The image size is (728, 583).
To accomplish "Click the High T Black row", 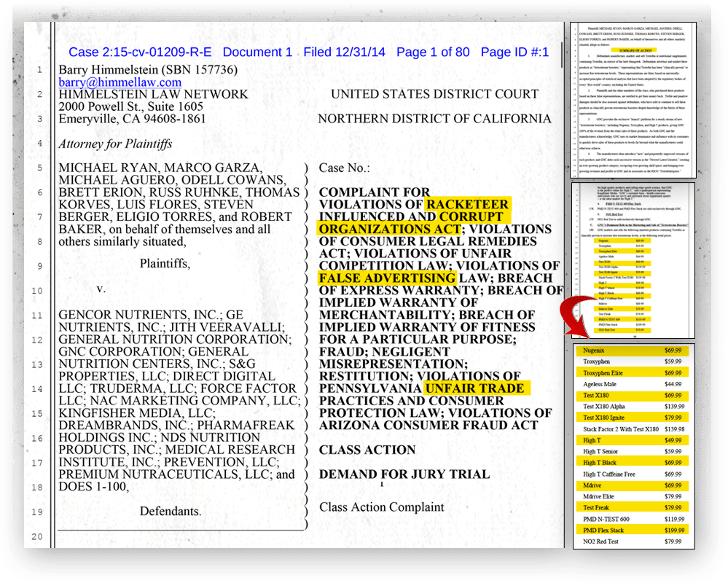I will click(633, 463).
